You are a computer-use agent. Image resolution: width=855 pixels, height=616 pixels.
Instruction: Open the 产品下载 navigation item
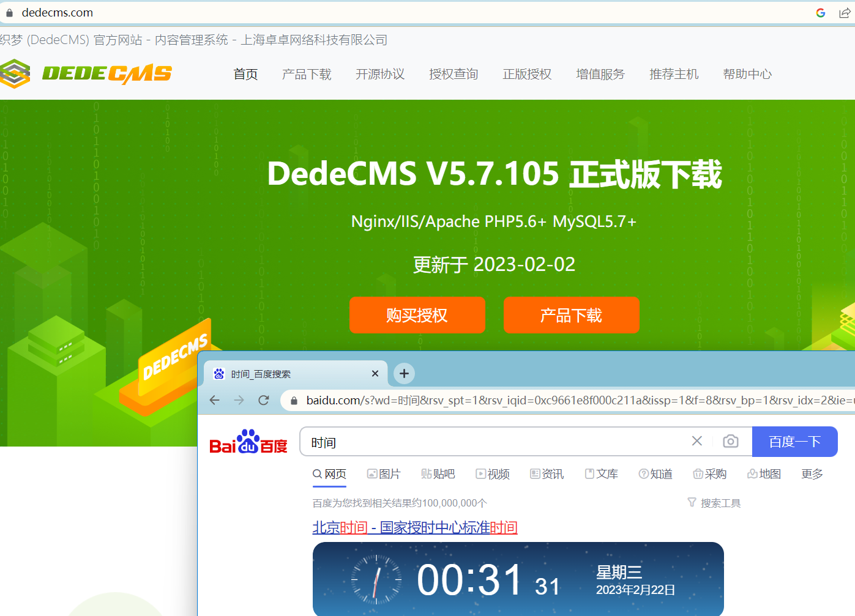(307, 74)
